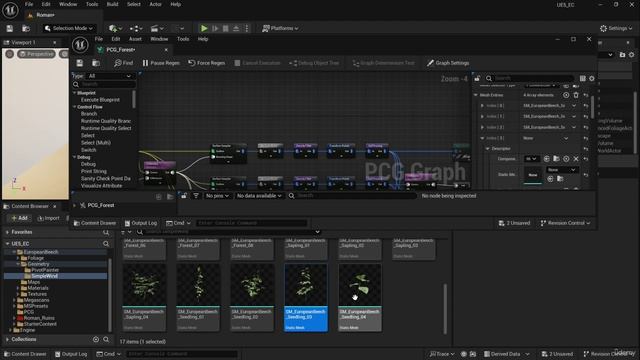Screen dimensions: 640x360
Task: Expand Index [1] mesh entry
Action: point(482,116)
